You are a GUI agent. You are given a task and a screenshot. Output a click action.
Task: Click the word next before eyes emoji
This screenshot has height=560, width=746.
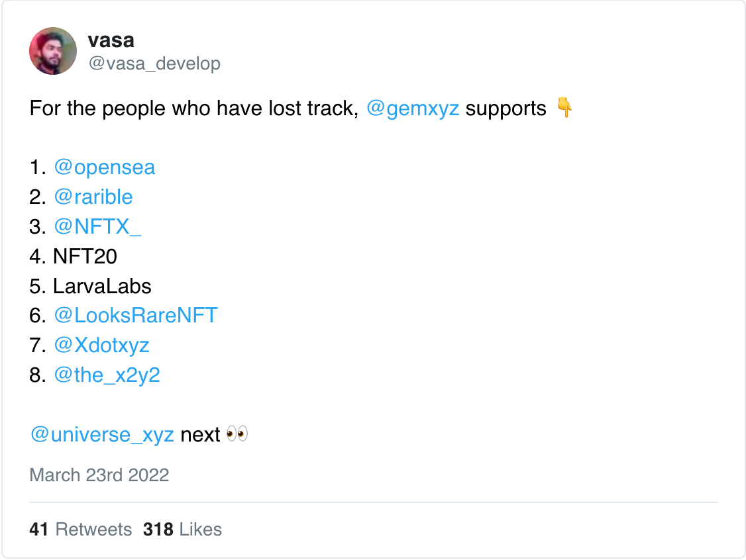[x=200, y=435]
